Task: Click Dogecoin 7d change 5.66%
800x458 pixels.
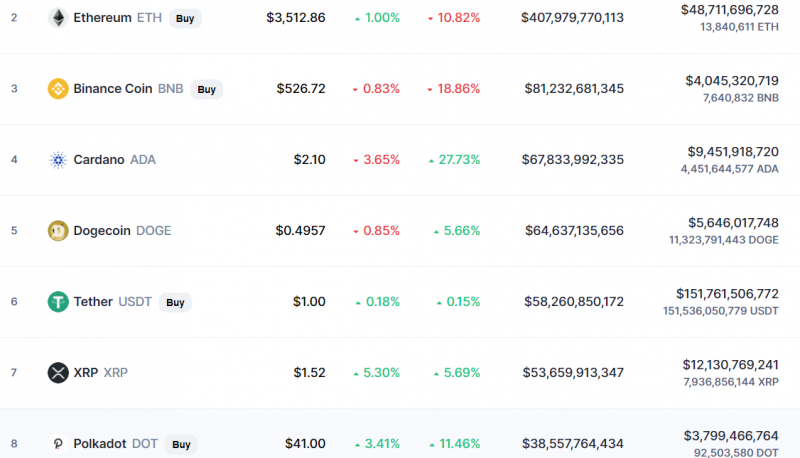Action: [x=457, y=231]
